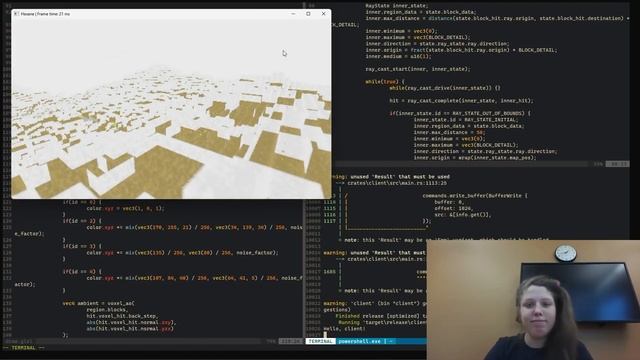Click the 'Hello, client!' terminal output line
This screenshot has height=360, width=640.
(x=344, y=329)
